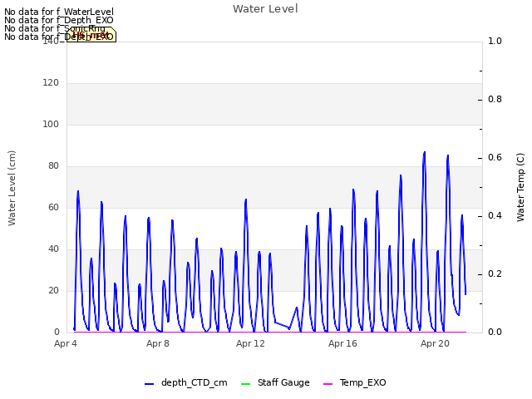Click the 0.0 tick on right axis
The width and height of the screenshot is (532, 399).
coord(495,332)
